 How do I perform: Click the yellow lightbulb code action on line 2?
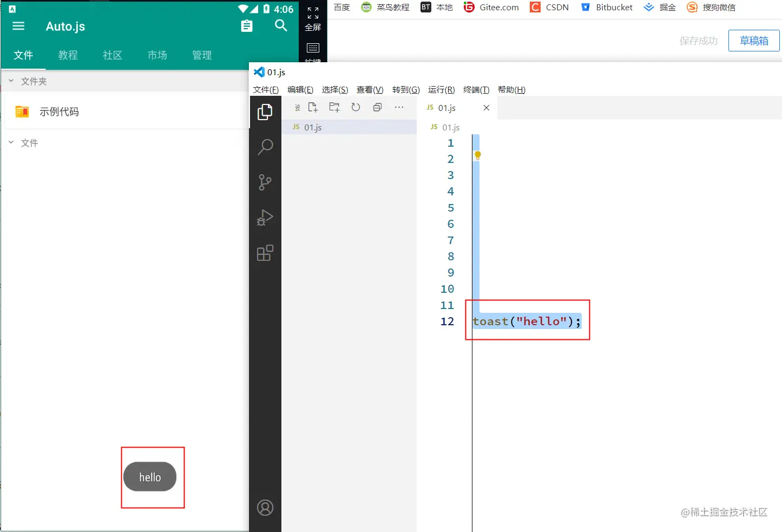[477, 156]
